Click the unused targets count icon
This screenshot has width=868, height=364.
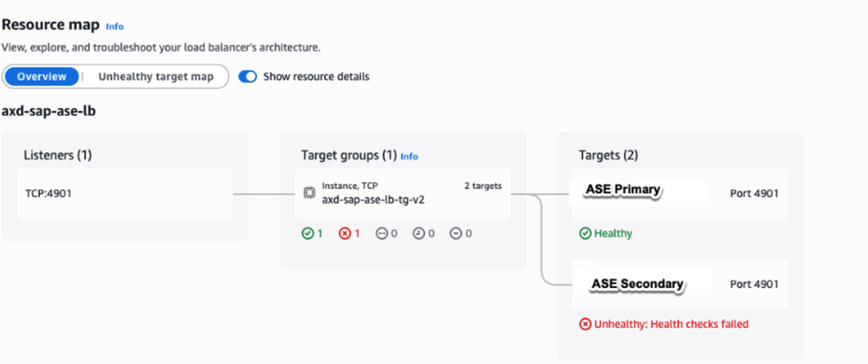point(381,233)
